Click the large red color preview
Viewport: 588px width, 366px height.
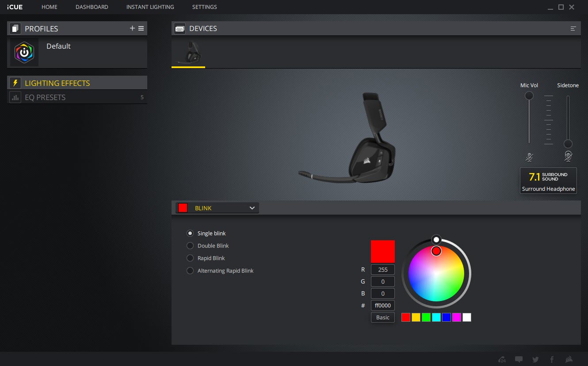(383, 251)
